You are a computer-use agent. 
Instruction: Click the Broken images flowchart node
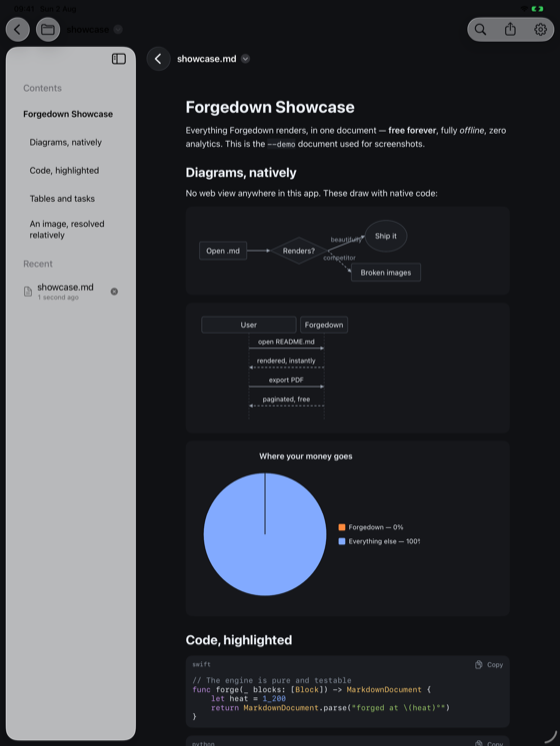point(386,273)
